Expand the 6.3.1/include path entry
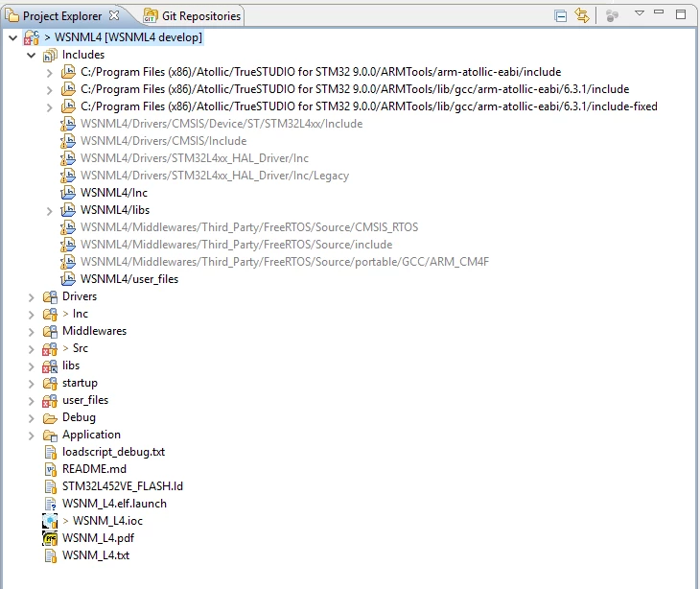The height and width of the screenshot is (589, 700). 50,90
